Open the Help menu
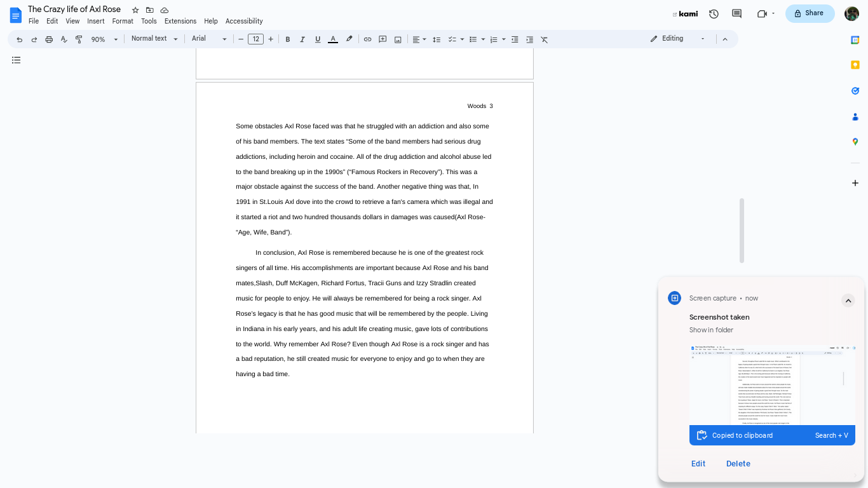Viewport: 868px width, 488px height. [211, 21]
